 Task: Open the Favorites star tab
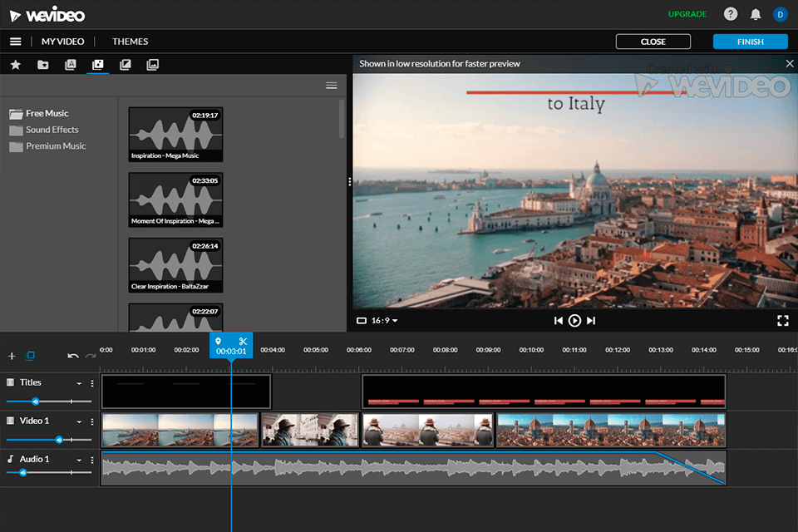pos(15,65)
